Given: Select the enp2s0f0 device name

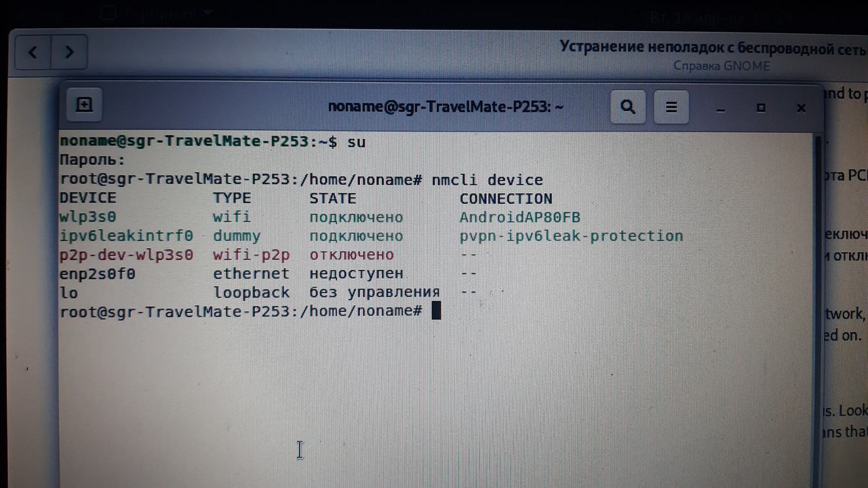Looking at the screenshot, I should click(98, 274).
